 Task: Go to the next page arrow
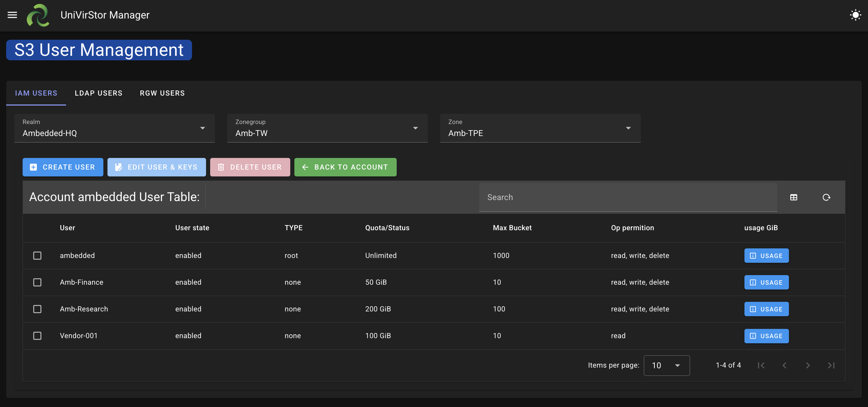[x=808, y=366]
